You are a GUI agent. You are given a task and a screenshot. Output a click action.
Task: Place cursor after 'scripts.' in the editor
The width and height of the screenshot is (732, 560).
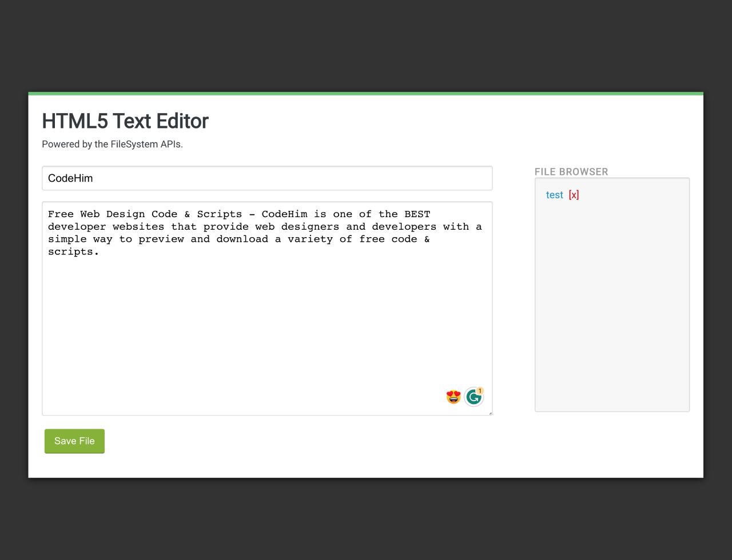point(101,252)
